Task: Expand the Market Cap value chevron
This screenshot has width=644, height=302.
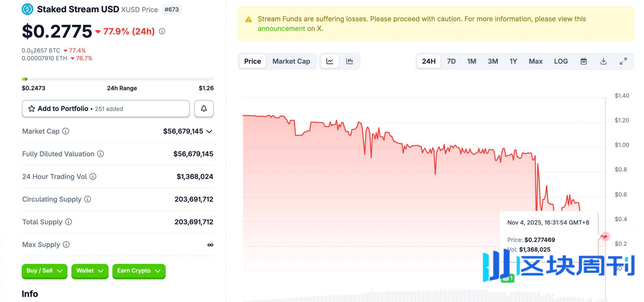Action: click(210, 131)
